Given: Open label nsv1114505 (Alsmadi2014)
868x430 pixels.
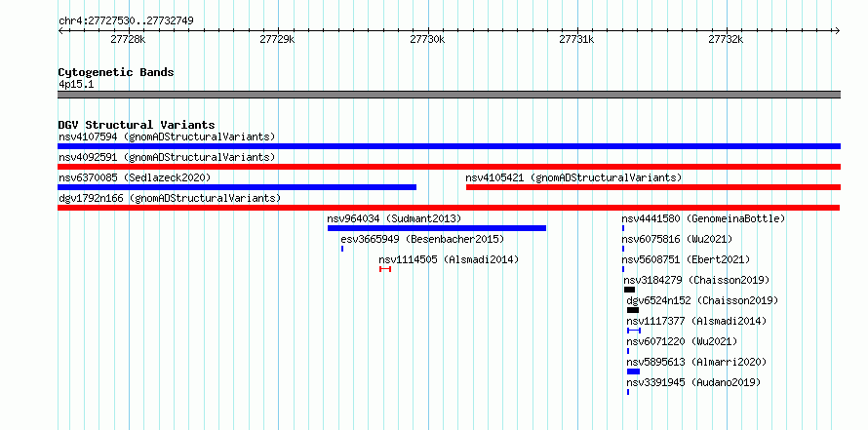Looking at the screenshot, I should (x=449, y=259).
